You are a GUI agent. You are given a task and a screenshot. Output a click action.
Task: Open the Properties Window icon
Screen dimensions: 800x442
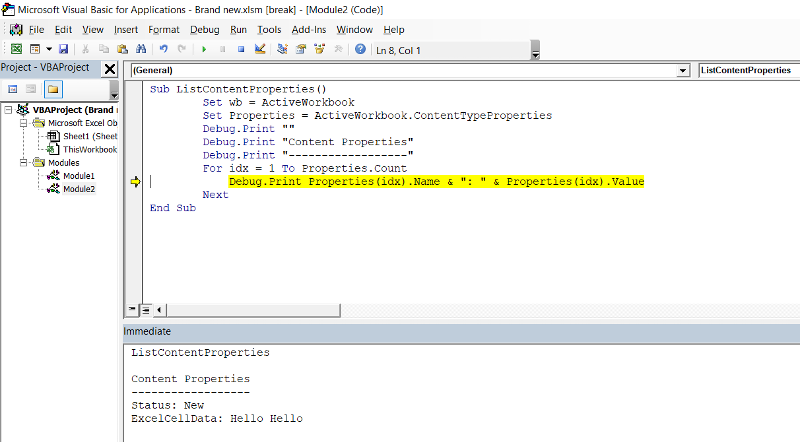301,49
